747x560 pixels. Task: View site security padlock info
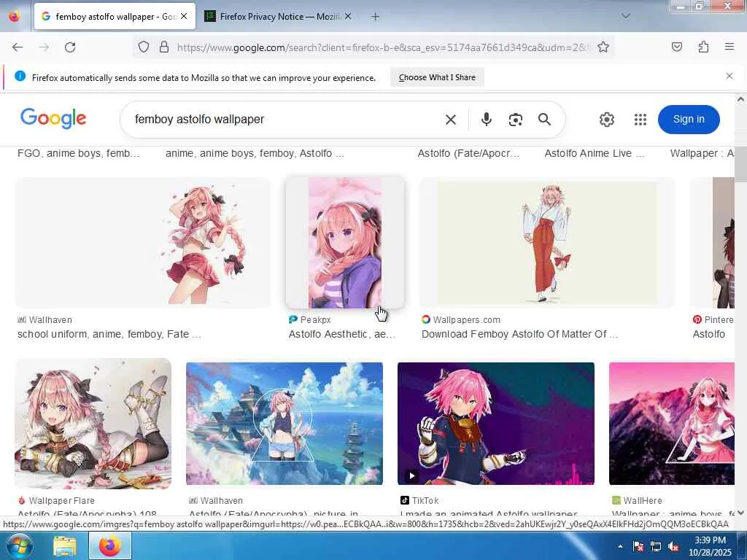tap(164, 47)
